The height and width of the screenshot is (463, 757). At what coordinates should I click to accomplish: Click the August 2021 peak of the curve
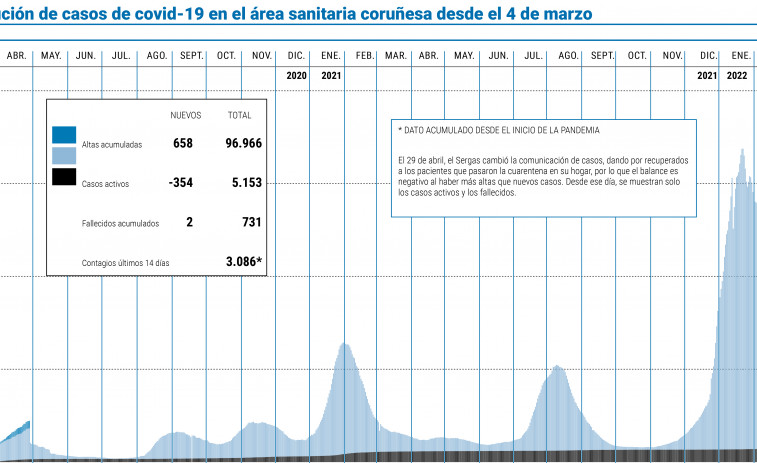557,367
